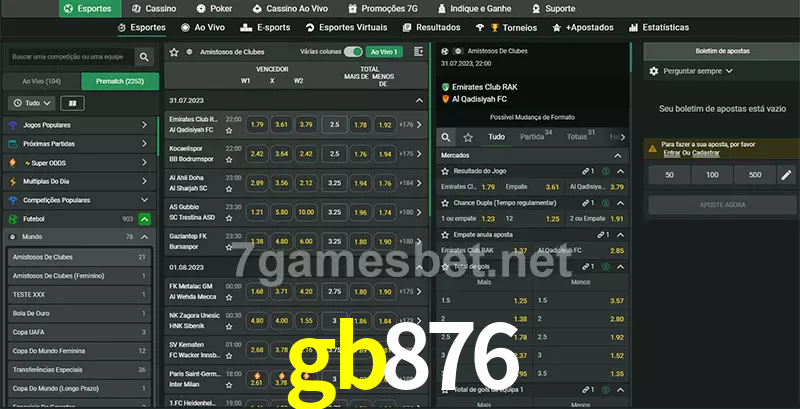Click the settings gear in bet slip
Image resolution: width=800 pixels, height=409 pixels.
point(654,71)
